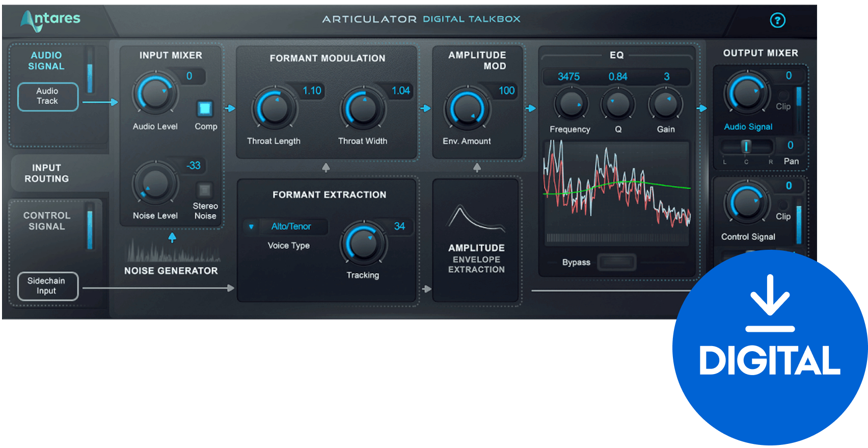Image resolution: width=868 pixels, height=448 pixels.
Task: Click the Audio Level knob
Action: click(155, 94)
